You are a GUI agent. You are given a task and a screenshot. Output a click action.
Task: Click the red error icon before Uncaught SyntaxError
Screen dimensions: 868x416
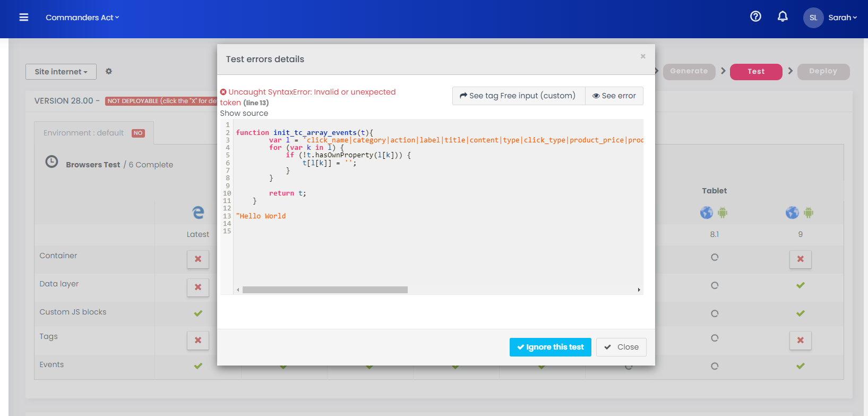(x=224, y=92)
